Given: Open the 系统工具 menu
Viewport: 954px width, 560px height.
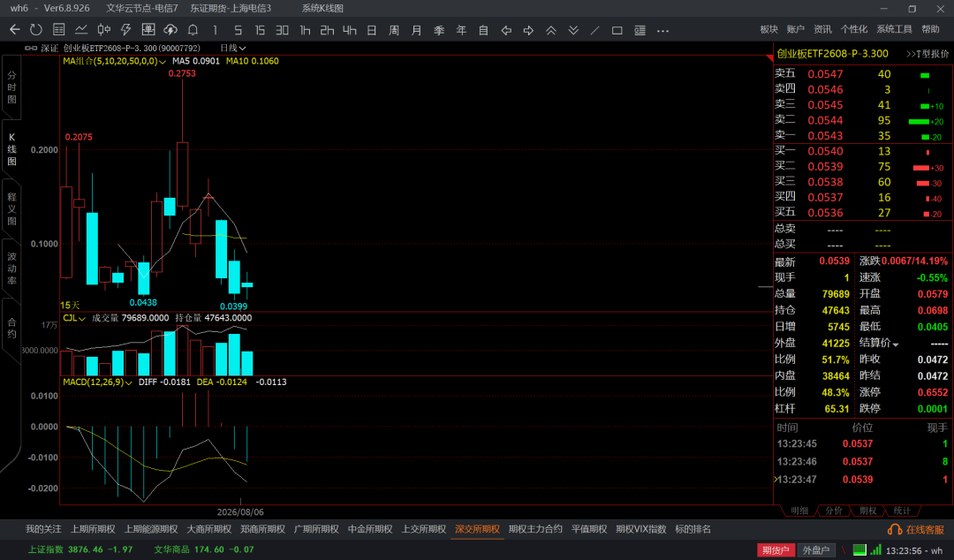Looking at the screenshot, I should [894, 29].
